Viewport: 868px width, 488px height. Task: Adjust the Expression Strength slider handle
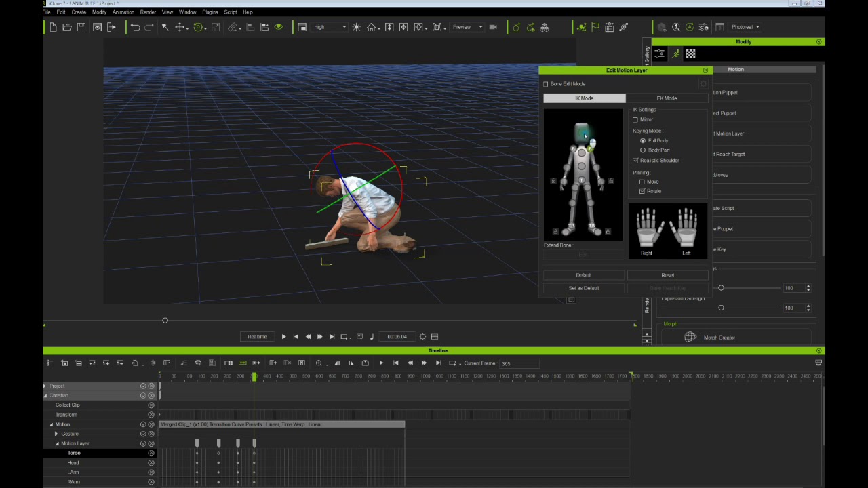pyautogui.click(x=721, y=308)
